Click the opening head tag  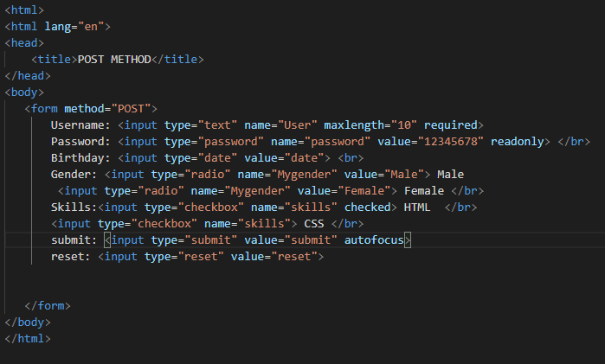point(24,43)
